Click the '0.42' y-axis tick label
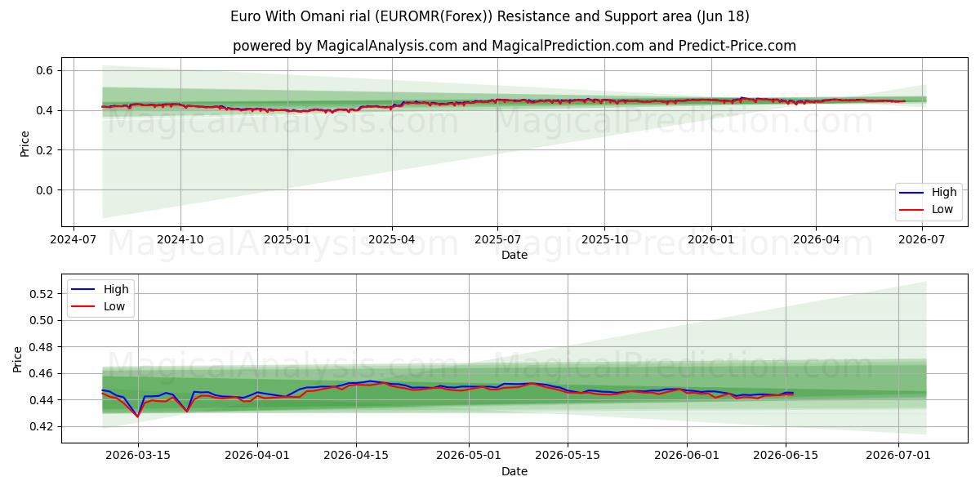This screenshot has height=490, width=980. coord(40,426)
